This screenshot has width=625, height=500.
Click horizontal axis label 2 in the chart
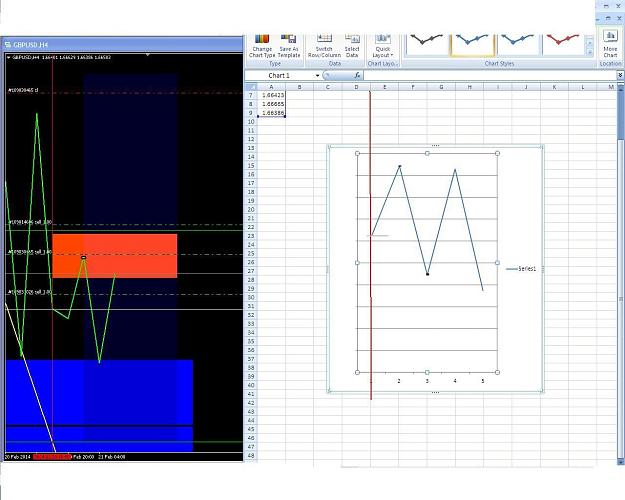(x=399, y=381)
